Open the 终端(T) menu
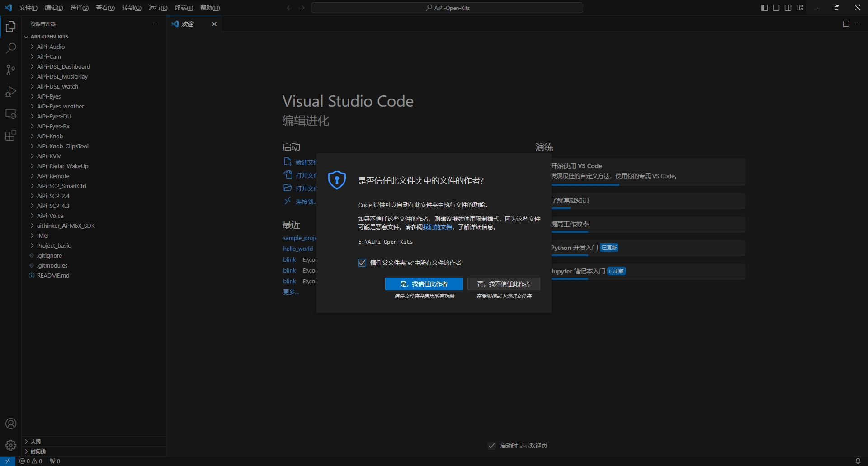The image size is (868, 466). click(184, 8)
